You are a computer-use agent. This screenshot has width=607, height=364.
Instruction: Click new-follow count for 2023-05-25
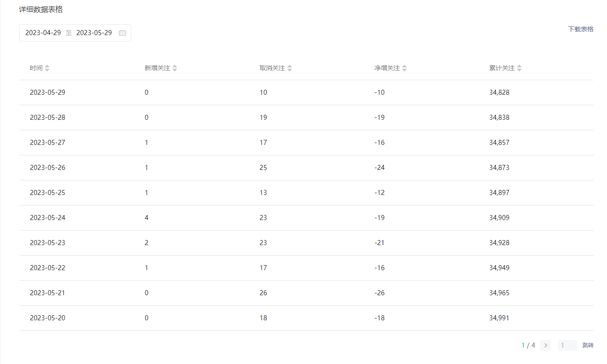146,193
